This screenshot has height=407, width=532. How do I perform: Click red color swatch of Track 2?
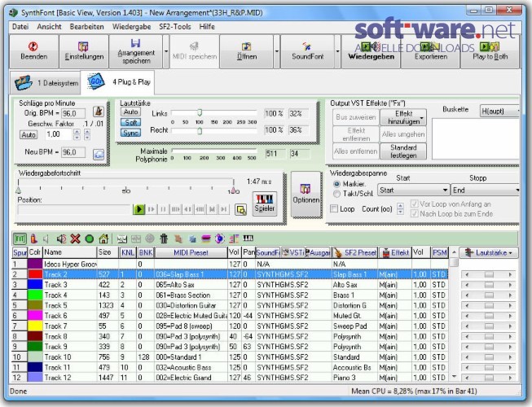(35, 274)
